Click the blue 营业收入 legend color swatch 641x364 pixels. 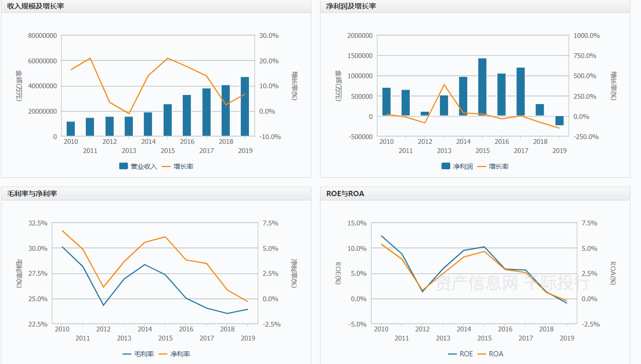tap(123, 166)
